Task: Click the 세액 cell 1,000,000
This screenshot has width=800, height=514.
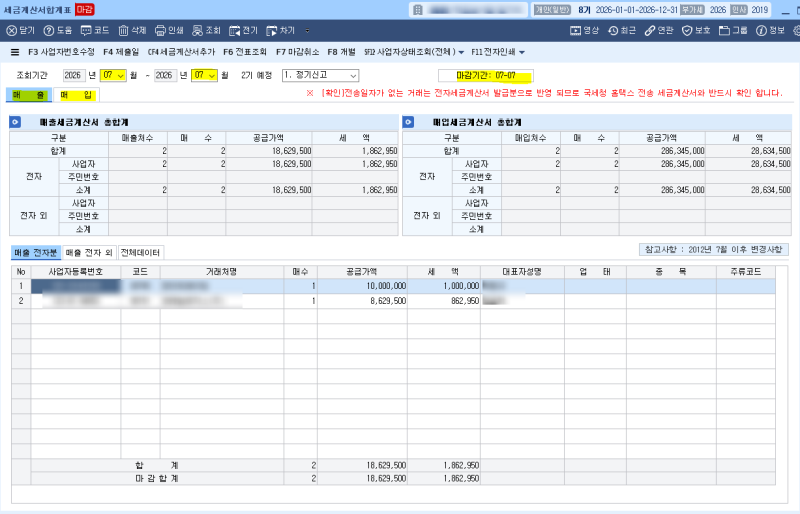Action: pos(444,286)
